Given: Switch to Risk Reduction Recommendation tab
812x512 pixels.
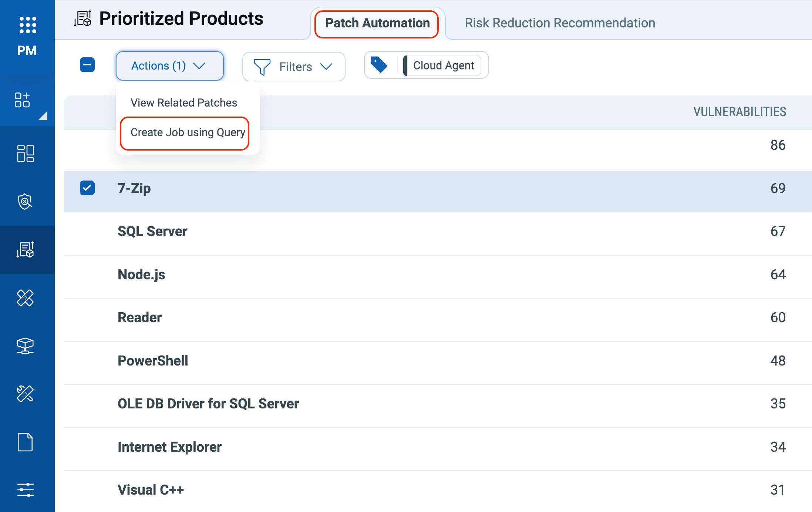Looking at the screenshot, I should point(560,23).
